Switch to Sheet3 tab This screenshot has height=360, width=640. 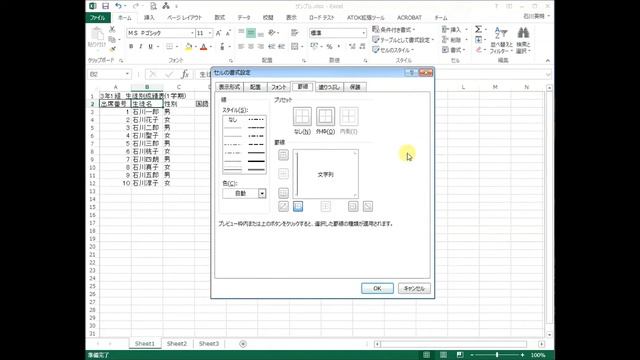(x=209, y=344)
